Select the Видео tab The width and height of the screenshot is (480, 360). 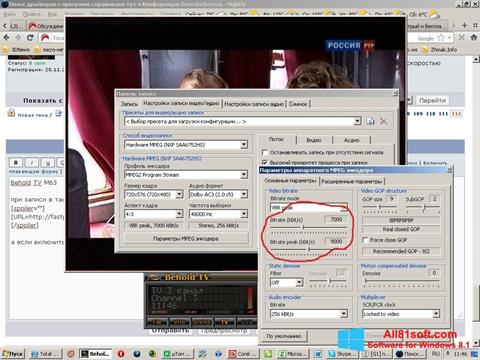(314, 140)
